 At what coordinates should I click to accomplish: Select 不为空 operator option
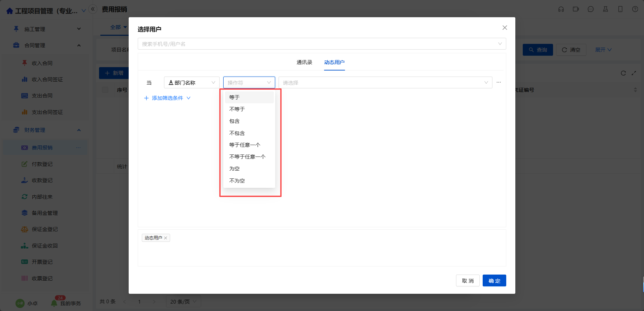pyautogui.click(x=237, y=181)
